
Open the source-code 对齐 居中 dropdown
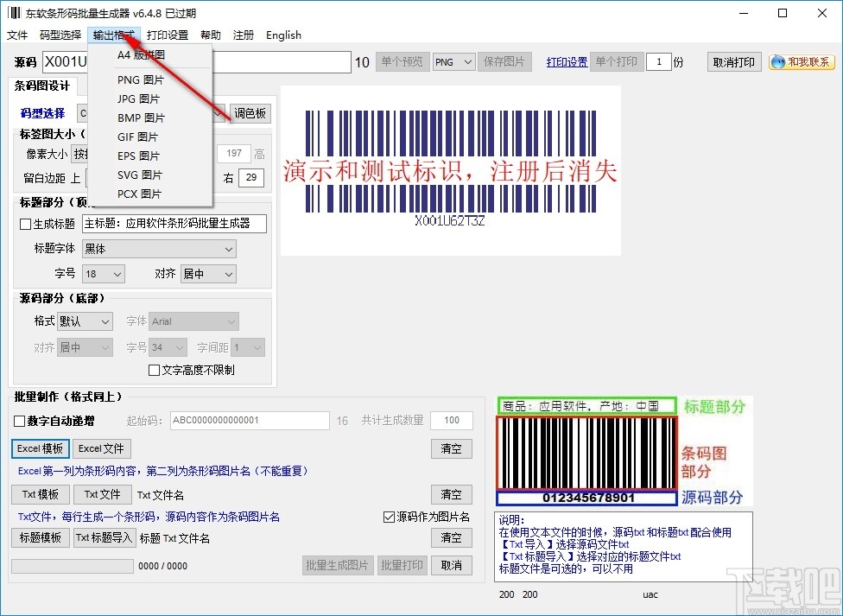(x=85, y=347)
